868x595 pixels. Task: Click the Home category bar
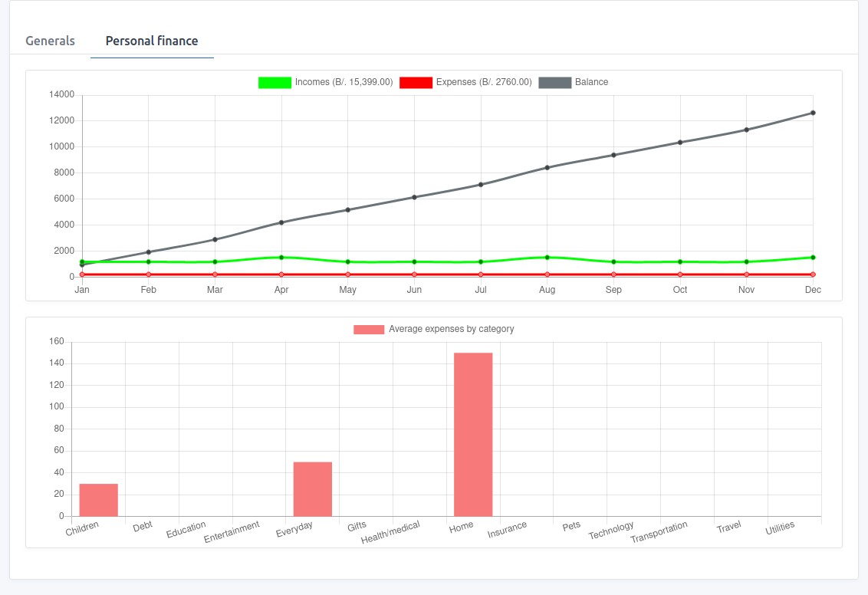click(x=473, y=434)
